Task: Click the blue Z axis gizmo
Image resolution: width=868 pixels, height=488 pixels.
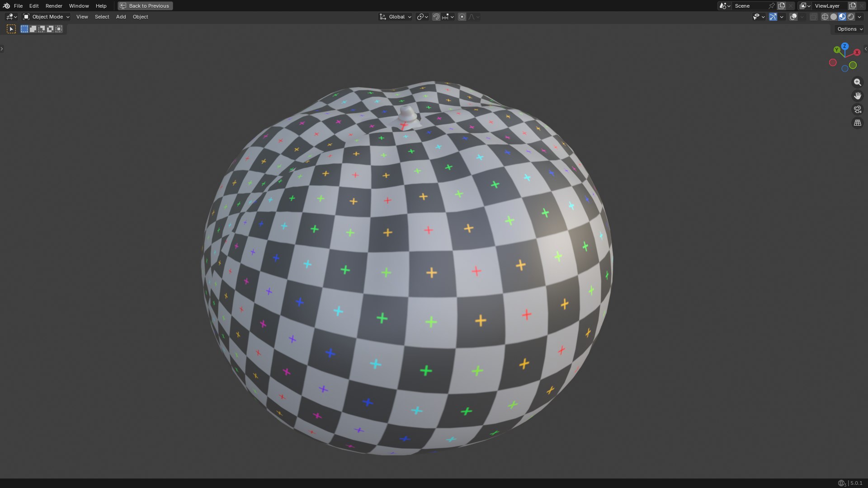Action: click(x=844, y=46)
